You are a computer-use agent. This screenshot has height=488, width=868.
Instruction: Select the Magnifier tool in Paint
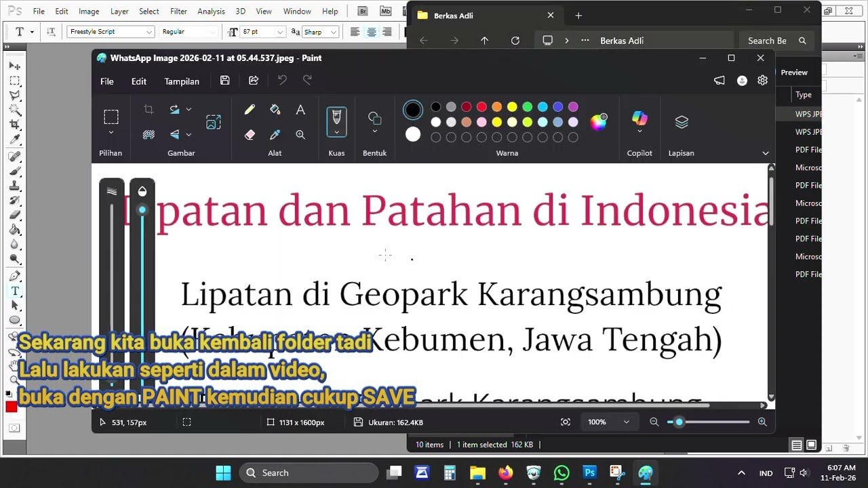click(300, 135)
